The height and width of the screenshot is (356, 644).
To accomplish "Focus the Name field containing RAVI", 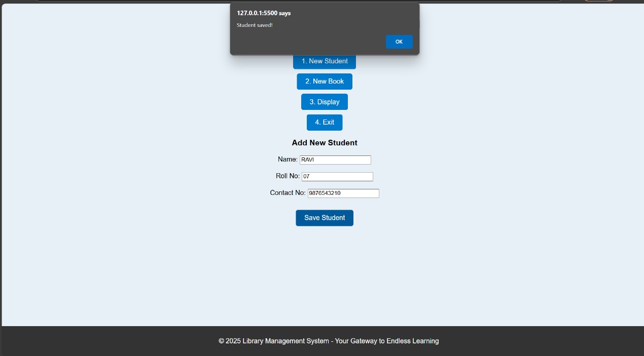I will pyautogui.click(x=335, y=160).
